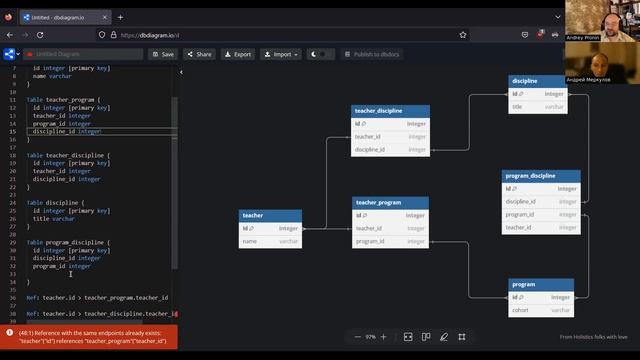Go back in the browser
This screenshot has height=360, width=640.
(10, 35)
